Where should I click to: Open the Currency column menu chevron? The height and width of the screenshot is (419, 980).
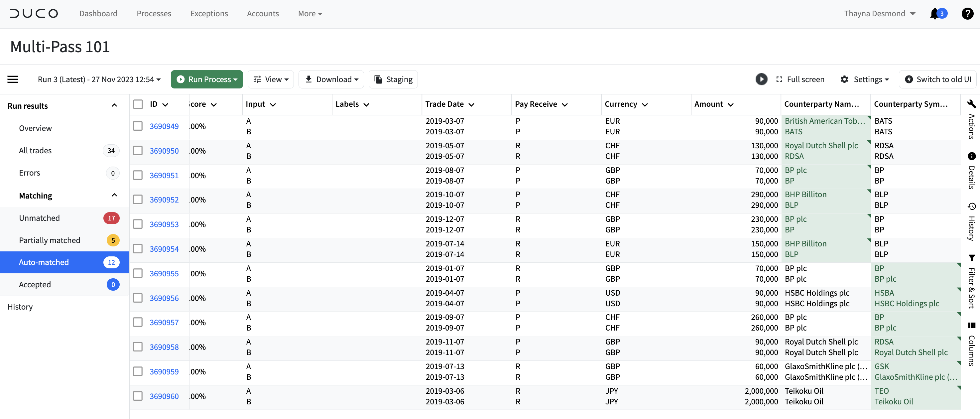tap(645, 105)
